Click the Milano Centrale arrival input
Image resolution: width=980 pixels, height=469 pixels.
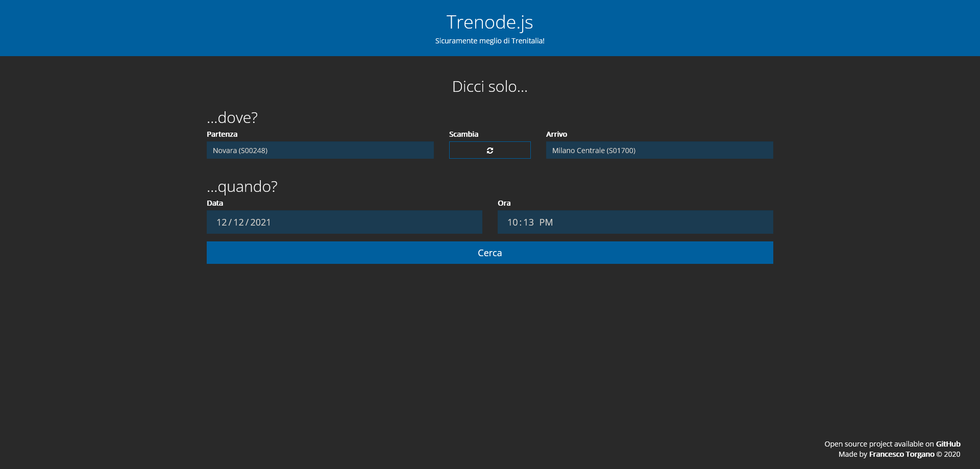[x=659, y=150]
